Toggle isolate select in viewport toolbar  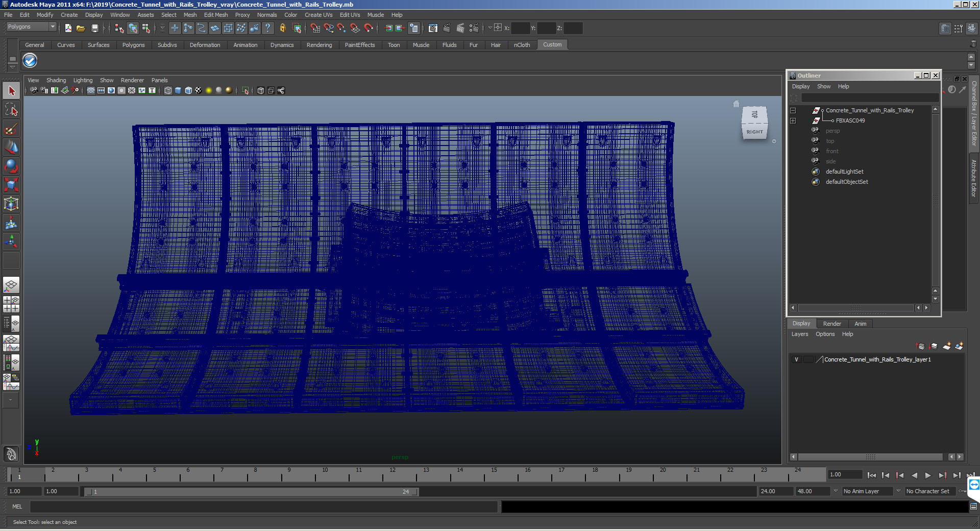click(246, 90)
